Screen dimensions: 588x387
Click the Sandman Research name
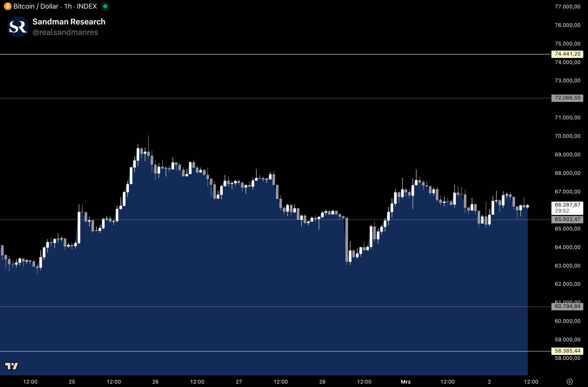point(69,22)
